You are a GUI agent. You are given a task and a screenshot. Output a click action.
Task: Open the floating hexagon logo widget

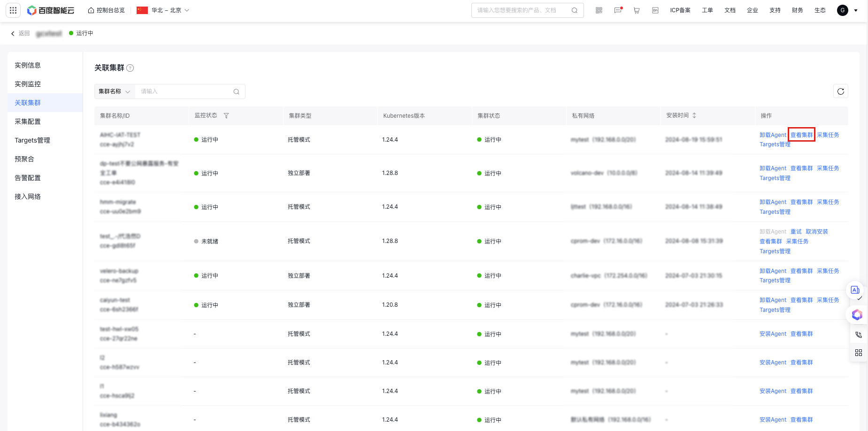[857, 315]
